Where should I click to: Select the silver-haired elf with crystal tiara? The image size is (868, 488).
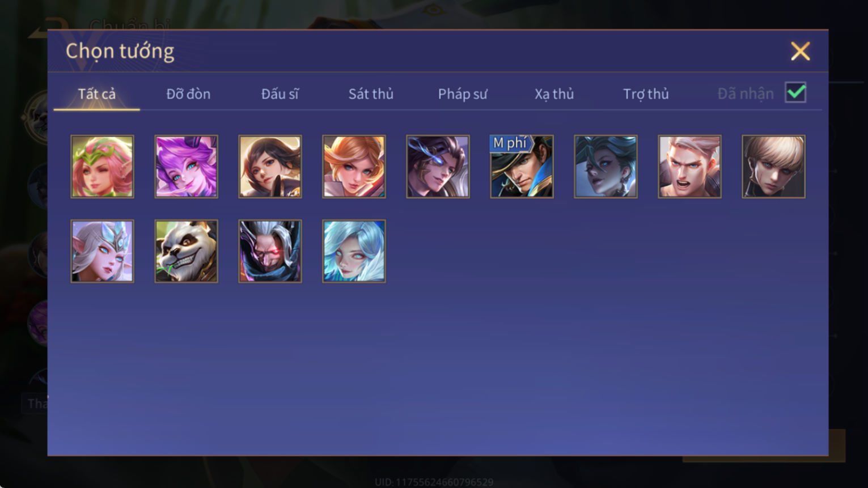[x=102, y=251]
